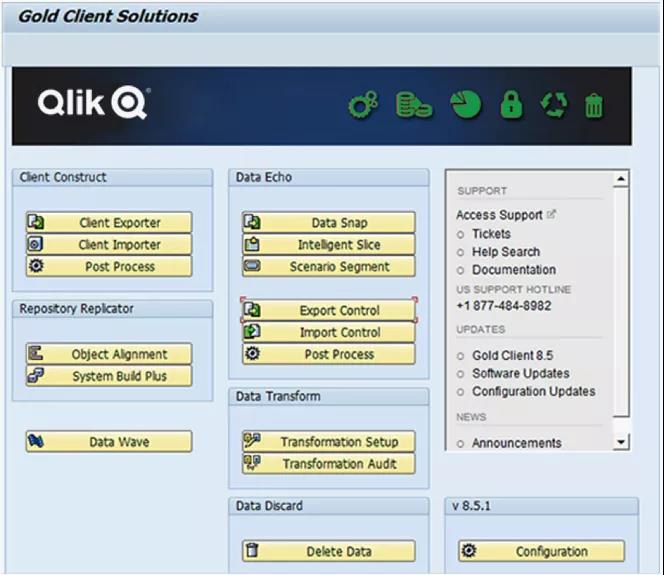Click the Import Control button icon
This screenshot has height=575, width=664.
coord(252,331)
